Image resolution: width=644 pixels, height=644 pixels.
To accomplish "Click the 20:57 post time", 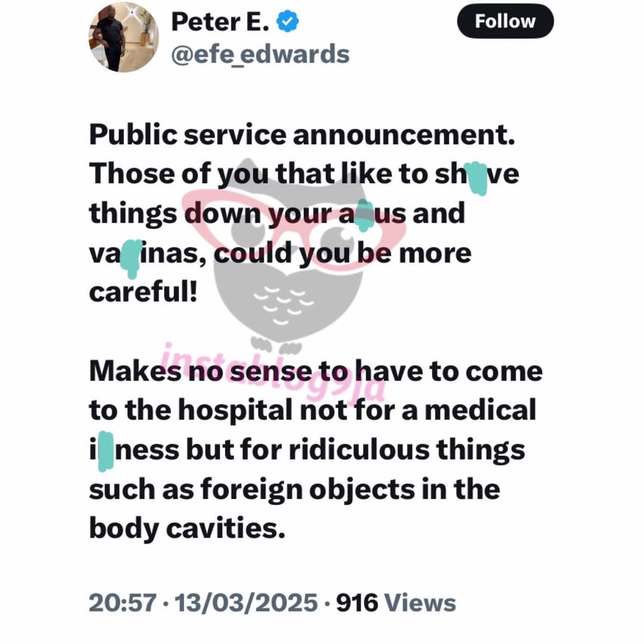I will tap(122, 602).
